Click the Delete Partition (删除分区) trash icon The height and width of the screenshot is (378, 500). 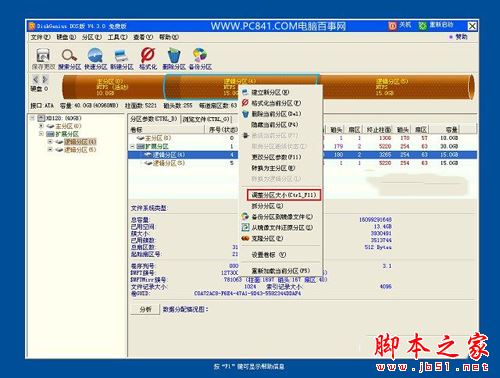coord(174,59)
